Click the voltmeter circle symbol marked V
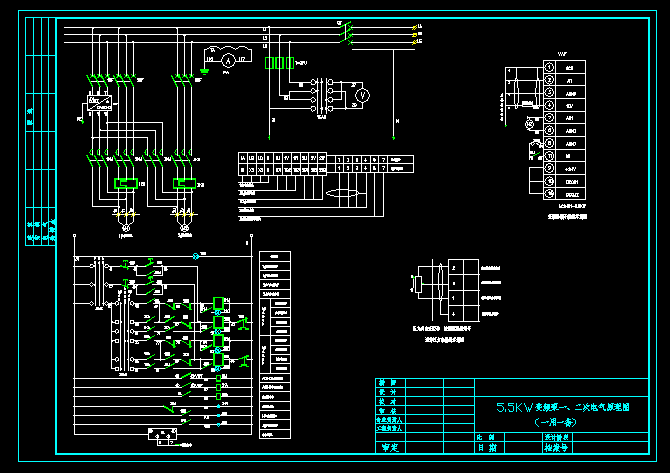This screenshot has width=670, height=473. 363,93
